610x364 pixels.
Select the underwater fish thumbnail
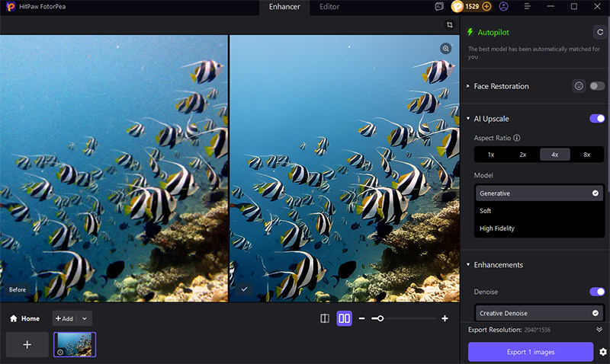tap(75, 344)
